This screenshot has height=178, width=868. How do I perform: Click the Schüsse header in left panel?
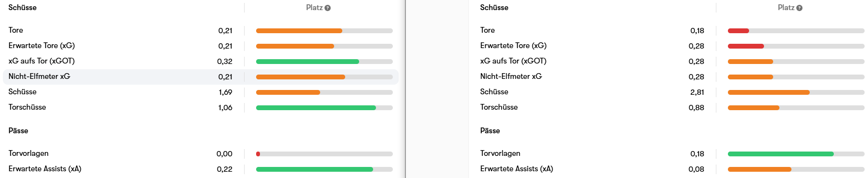(x=23, y=8)
